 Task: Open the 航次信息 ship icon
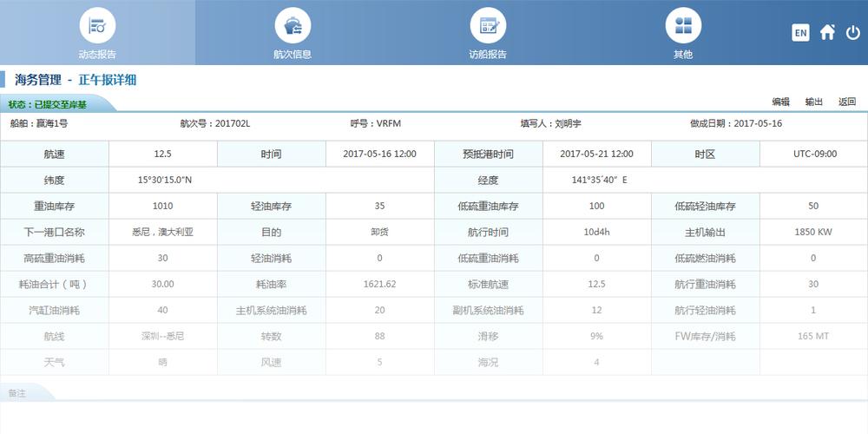[293, 25]
